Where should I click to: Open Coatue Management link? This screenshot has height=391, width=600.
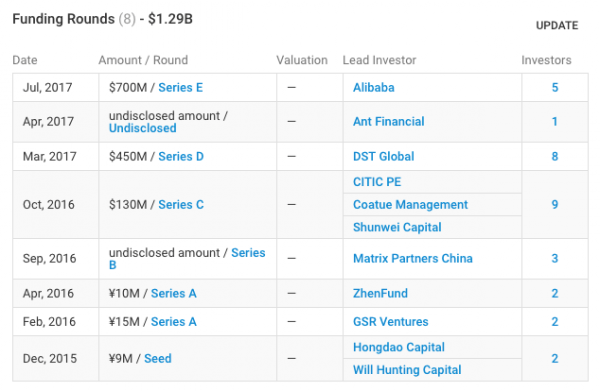(x=410, y=205)
